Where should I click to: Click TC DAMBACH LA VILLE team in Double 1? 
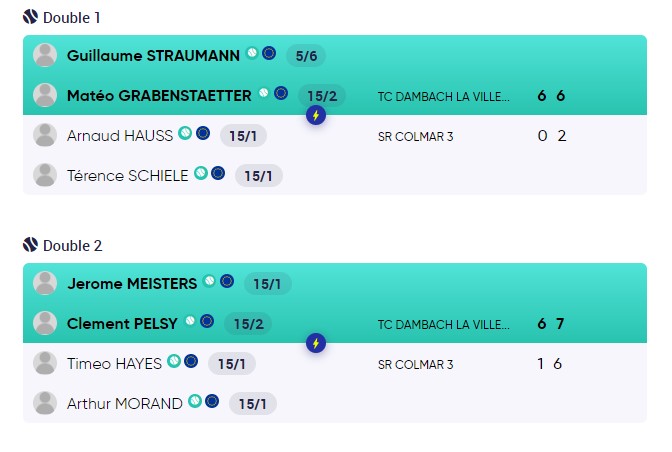[444, 96]
